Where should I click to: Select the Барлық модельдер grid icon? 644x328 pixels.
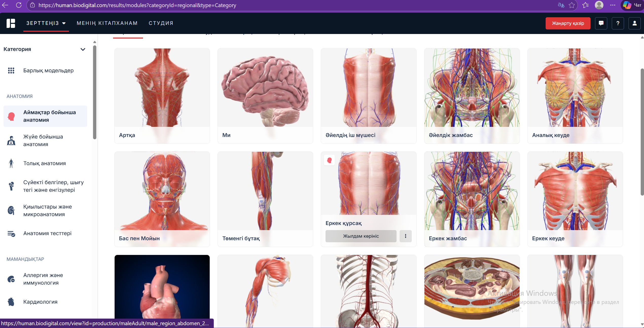(11, 71)
